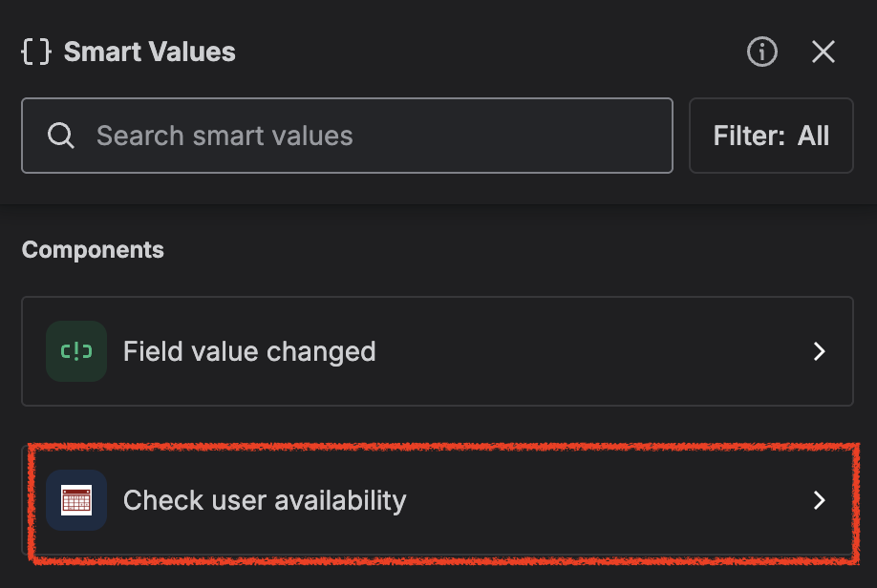Open the Filter: All dropdown

point(771,136)
